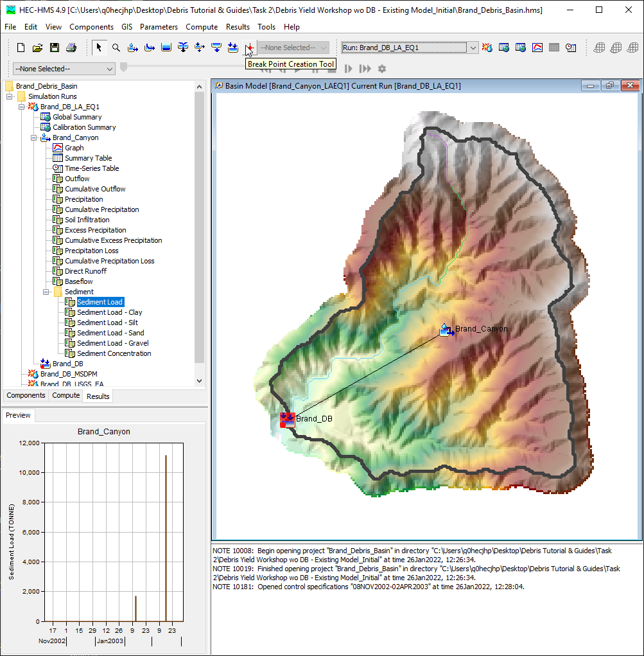Select the Results tab
The image size is (644, 656).
98,396
